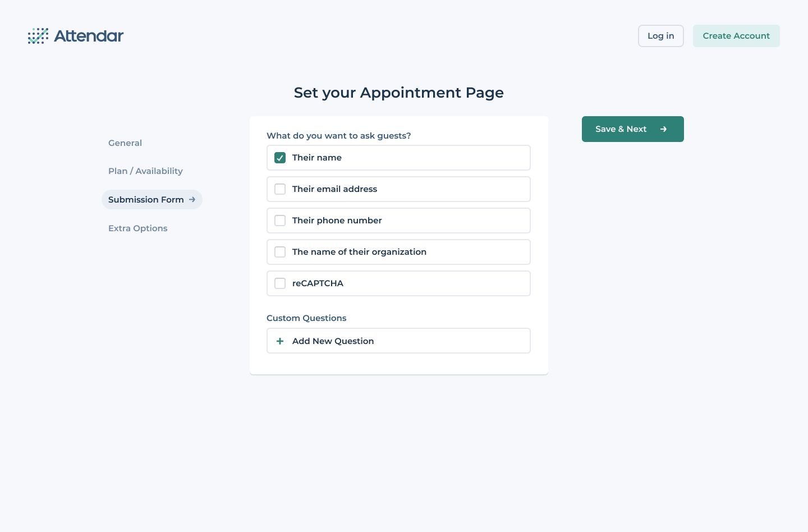
Task: Click the 'Set your Appointment Page' heading
Action: tap(398, 93)
